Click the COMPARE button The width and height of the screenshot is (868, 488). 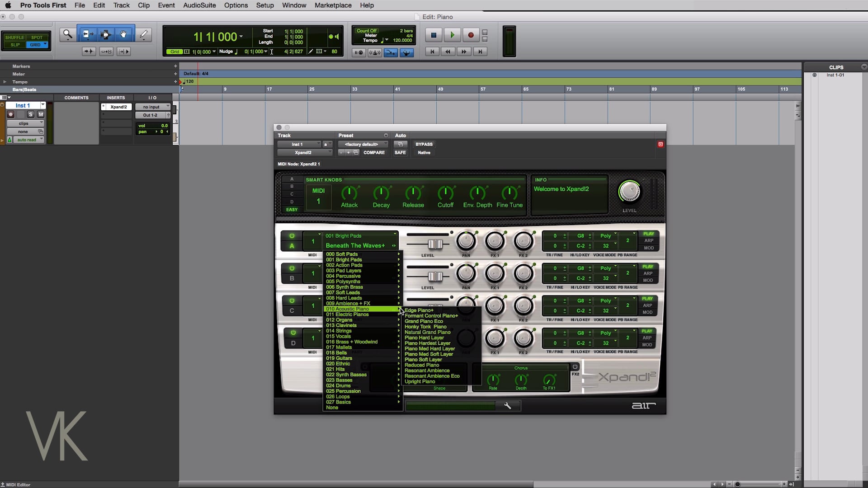(x=374, y=153)
